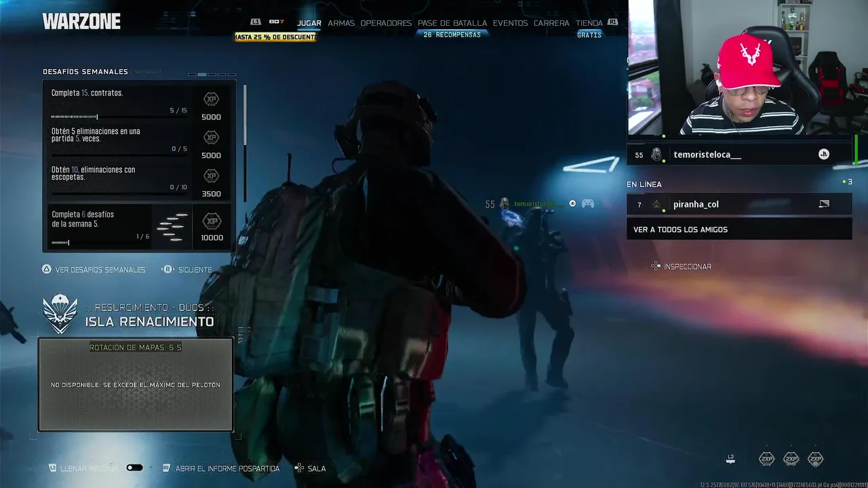
Task: Click the triangle button icon
Action: tap(47, 269)
